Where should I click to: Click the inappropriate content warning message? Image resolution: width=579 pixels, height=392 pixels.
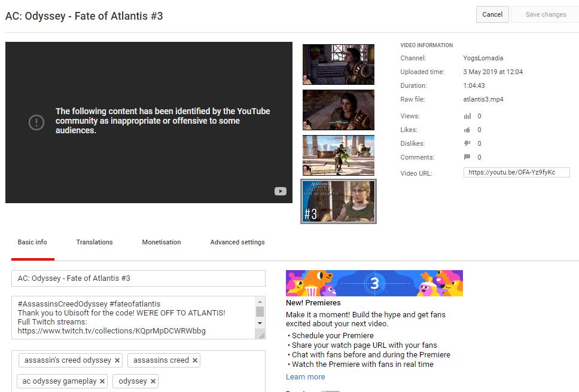click(x=163, y=121)
